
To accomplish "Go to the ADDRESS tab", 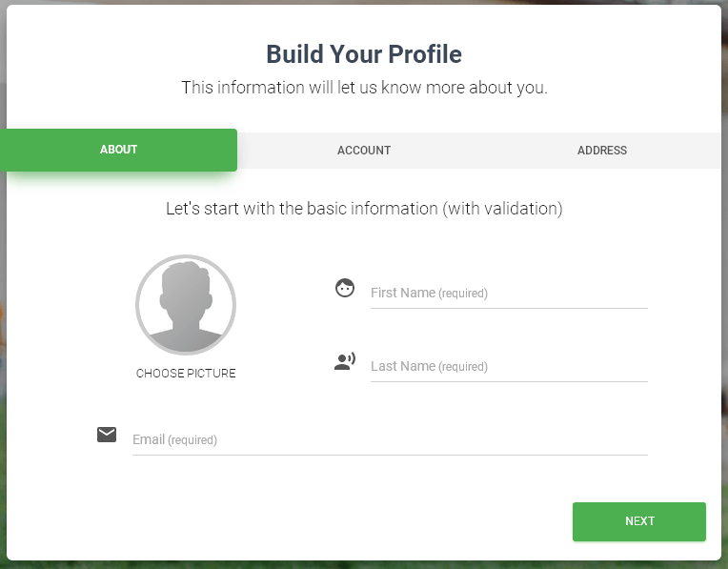I will coord(602,151).
